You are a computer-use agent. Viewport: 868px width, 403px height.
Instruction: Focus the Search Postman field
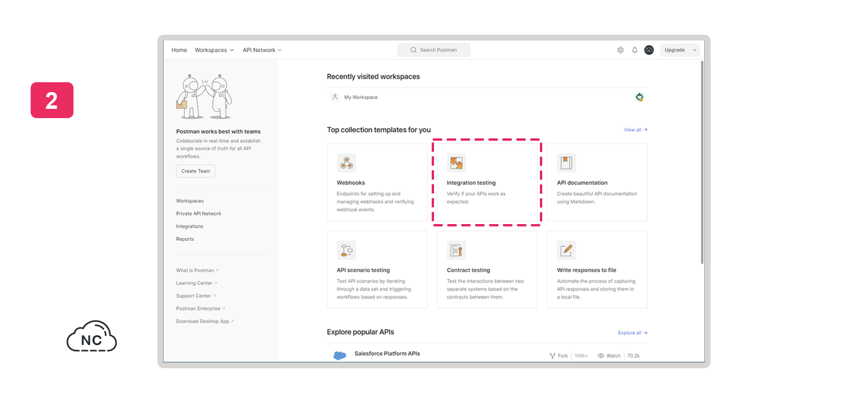click(434, 50)
